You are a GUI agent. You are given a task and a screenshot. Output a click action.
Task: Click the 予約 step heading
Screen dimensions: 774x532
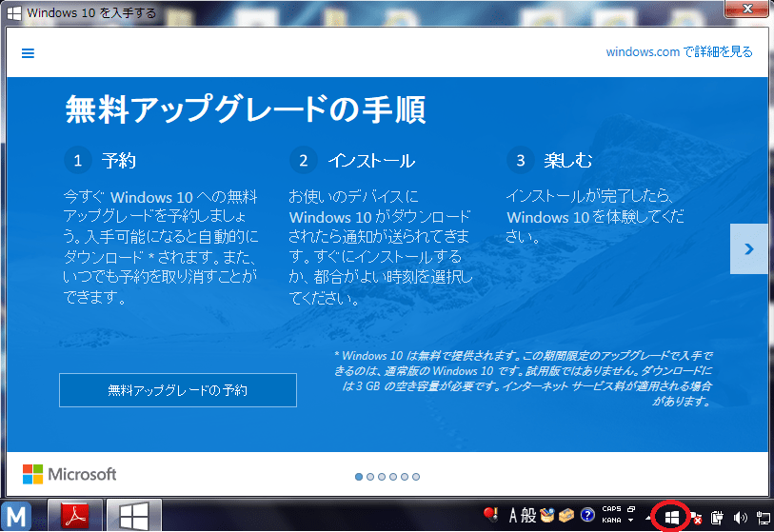coord(118,161)
